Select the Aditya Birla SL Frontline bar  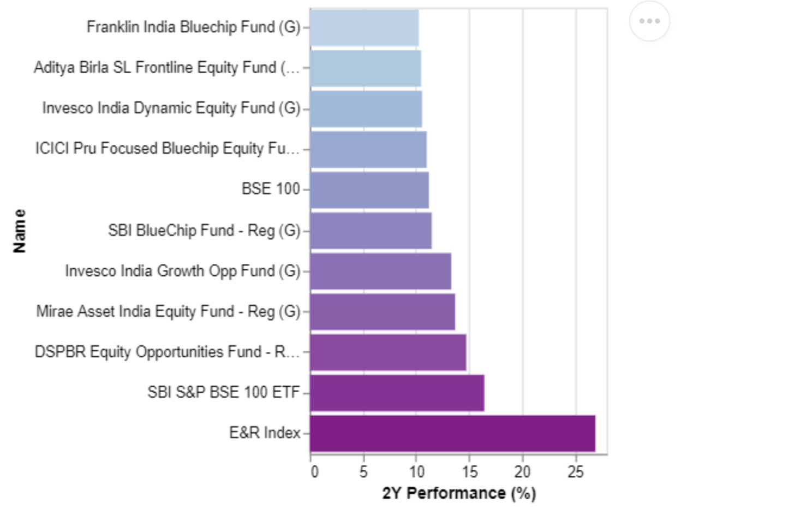pos(365,68)
